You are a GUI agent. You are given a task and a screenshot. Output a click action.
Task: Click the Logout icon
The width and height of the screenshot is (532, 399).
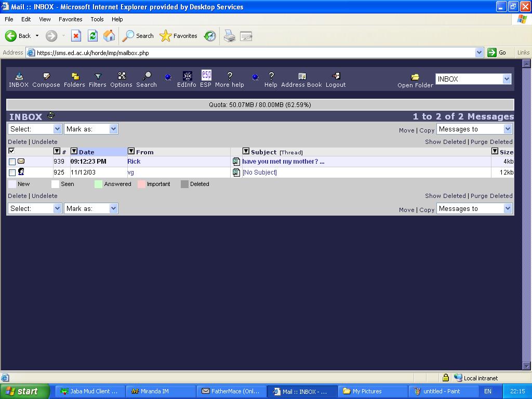[336, 76]
